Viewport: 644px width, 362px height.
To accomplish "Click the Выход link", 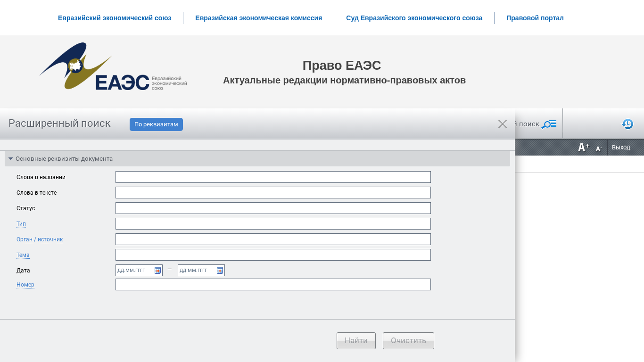I will pos(621,148).
